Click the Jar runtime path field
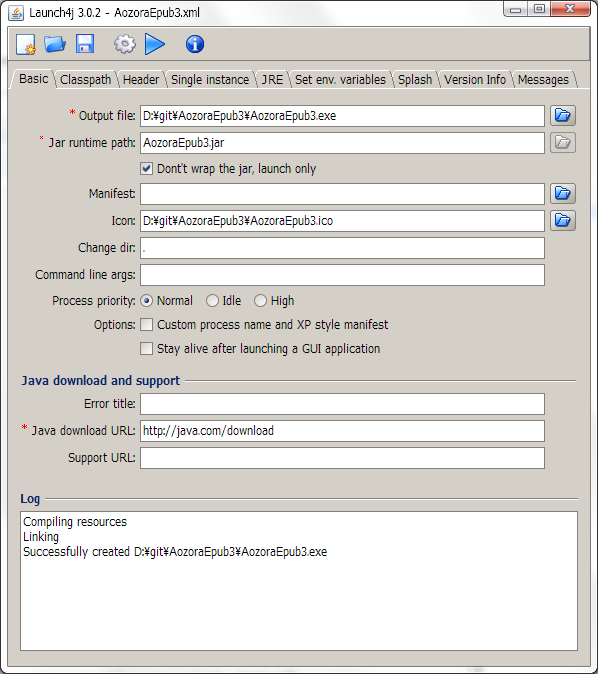Screen dimensions: 598x674 [342, 143]
